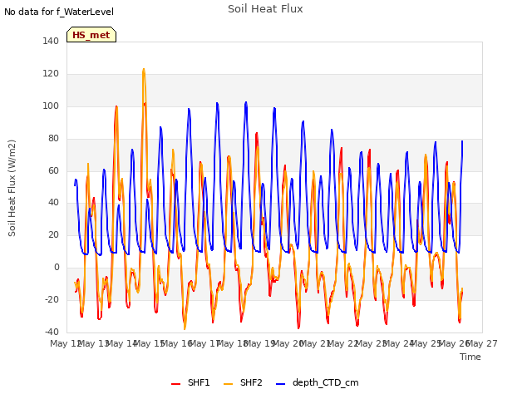Click the May 12 x-axis label
Screen dimensions: 532x399
coord(65,343)
